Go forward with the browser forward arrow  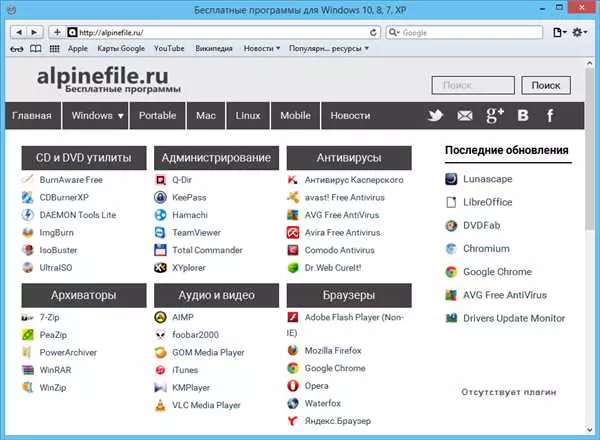tap(34, 33)
